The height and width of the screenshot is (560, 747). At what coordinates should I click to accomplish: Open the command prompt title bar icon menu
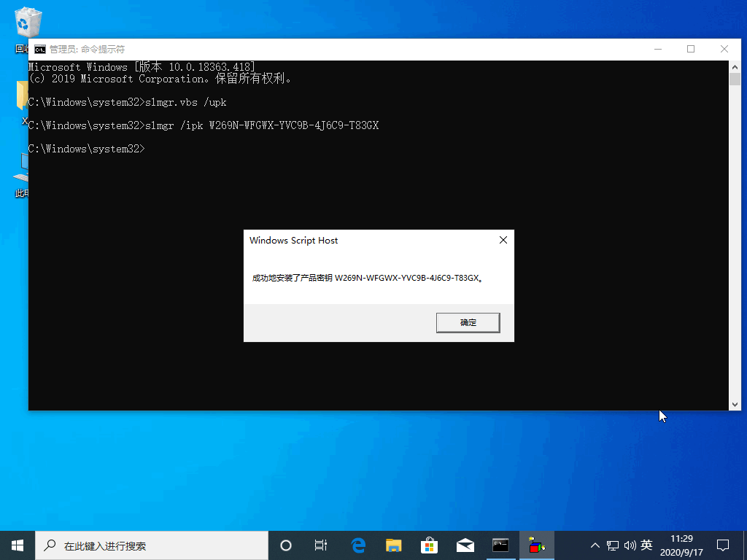click(x=40, y=50)
